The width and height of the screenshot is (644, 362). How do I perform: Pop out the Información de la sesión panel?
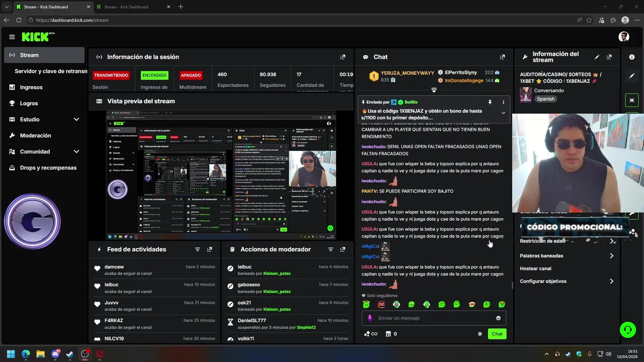[x=343, y=57]
